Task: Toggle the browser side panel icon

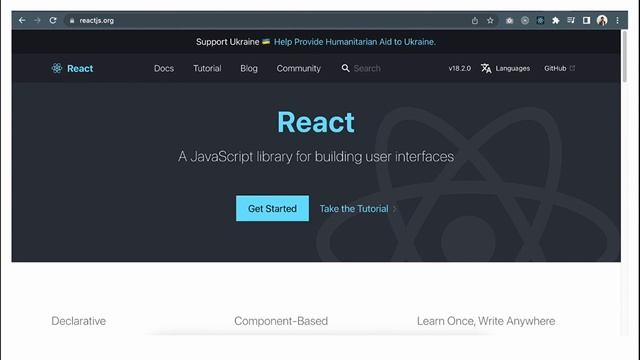Action: pos(587,20)
